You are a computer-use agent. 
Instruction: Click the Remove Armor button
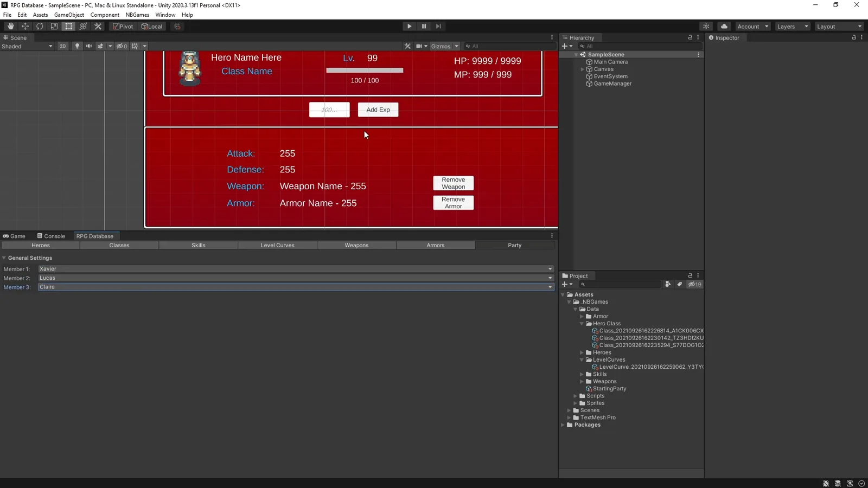coord(454,203)
